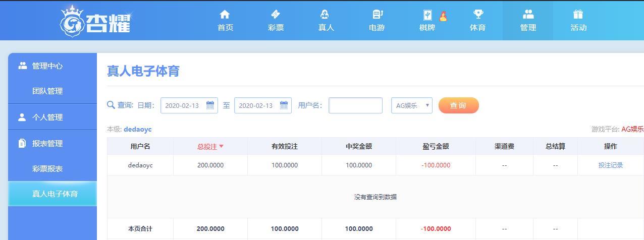644x240 pixels.
Task: Click the end date input field
Action: click(x=263, y=105)
